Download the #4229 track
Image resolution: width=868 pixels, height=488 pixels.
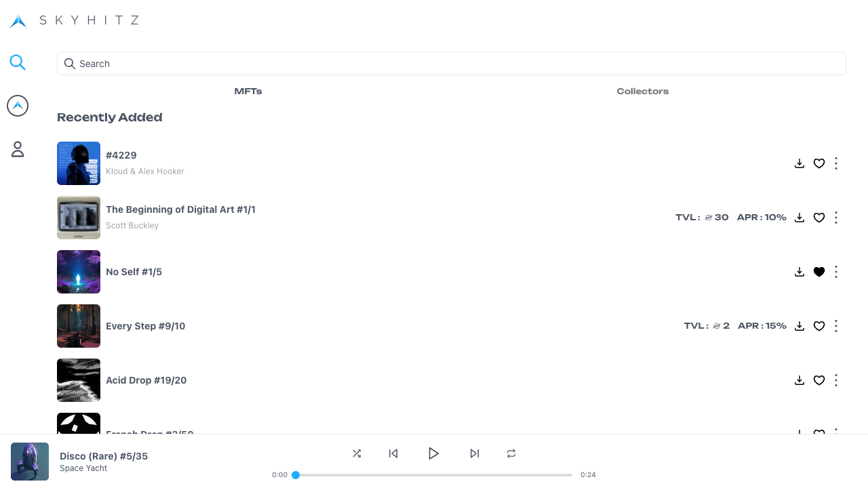[x=800, y=163]
